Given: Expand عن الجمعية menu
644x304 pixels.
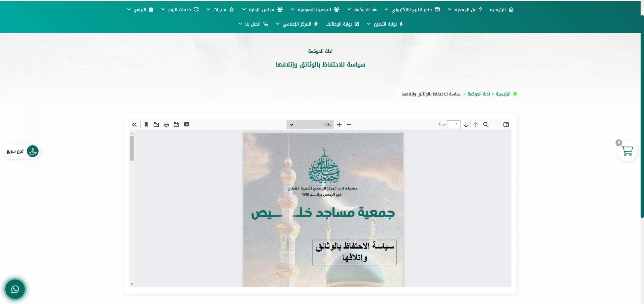Looking at the screenshot, I should 465,10.
